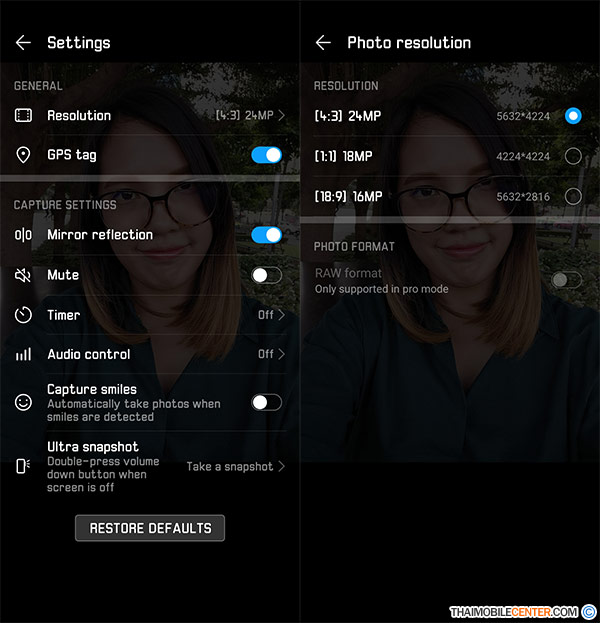This screenshot has width=600, height=623.
Task: Click the 5632*2816 dimension text
Action: (523, 197)
